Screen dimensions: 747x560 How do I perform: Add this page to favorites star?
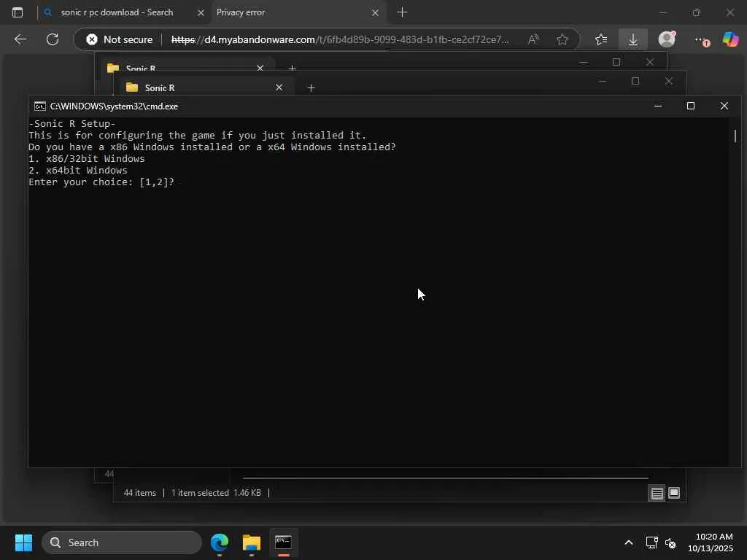coord(562,39)
